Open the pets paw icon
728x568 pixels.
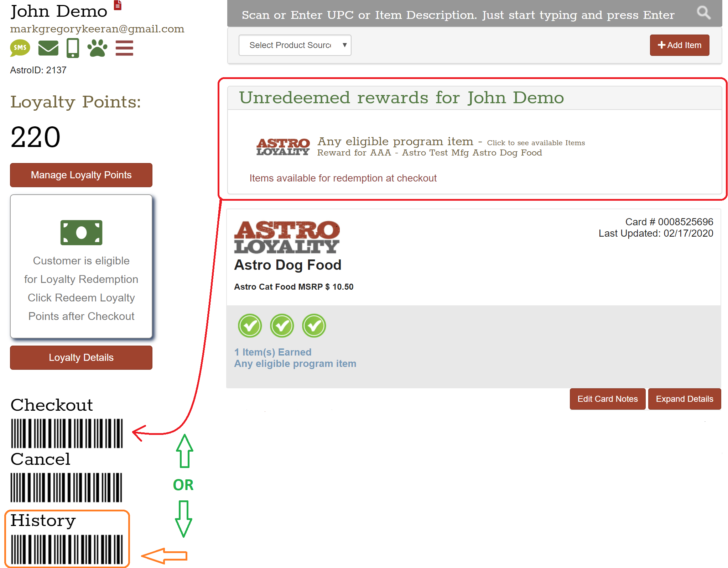coord(97,48)
